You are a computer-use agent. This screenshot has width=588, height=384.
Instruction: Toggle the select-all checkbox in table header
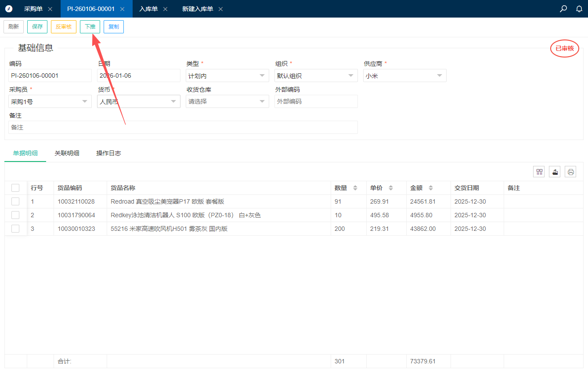[x=15, y=188]
